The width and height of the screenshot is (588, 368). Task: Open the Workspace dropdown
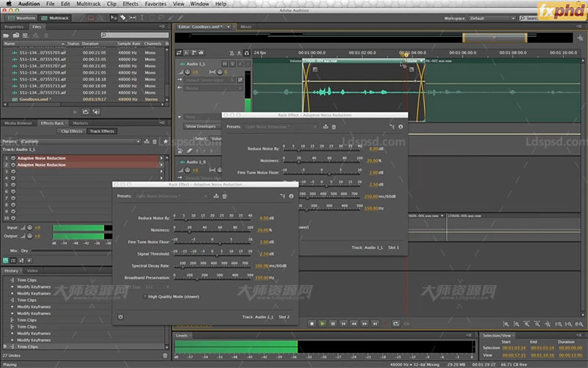492,18
